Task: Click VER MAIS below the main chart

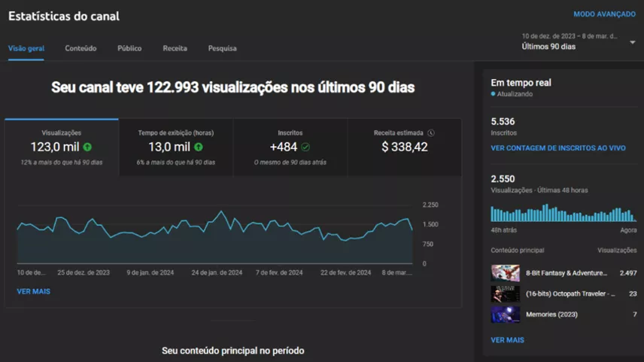Action: (x=33, y=291)
